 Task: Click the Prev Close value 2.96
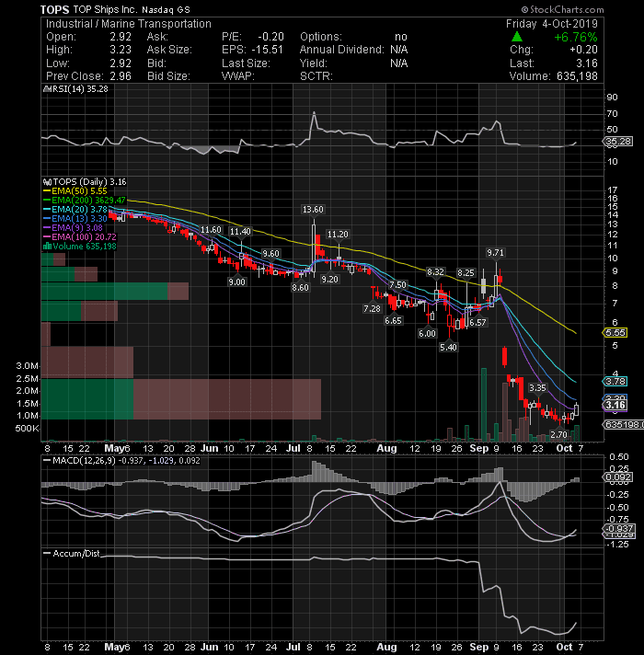pyautogui.click(x=121, y=76)
